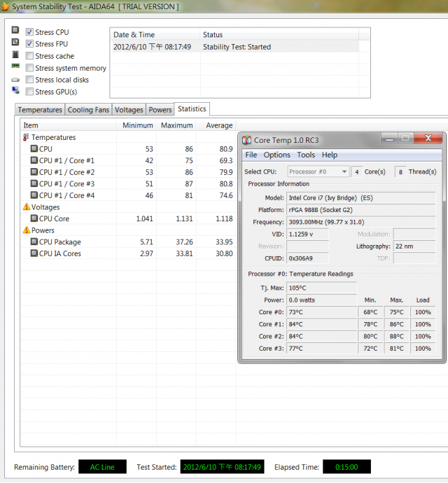Click the Frequency field '3093.00MHz (99.77 x 31.0)'

tap(360, 222)
